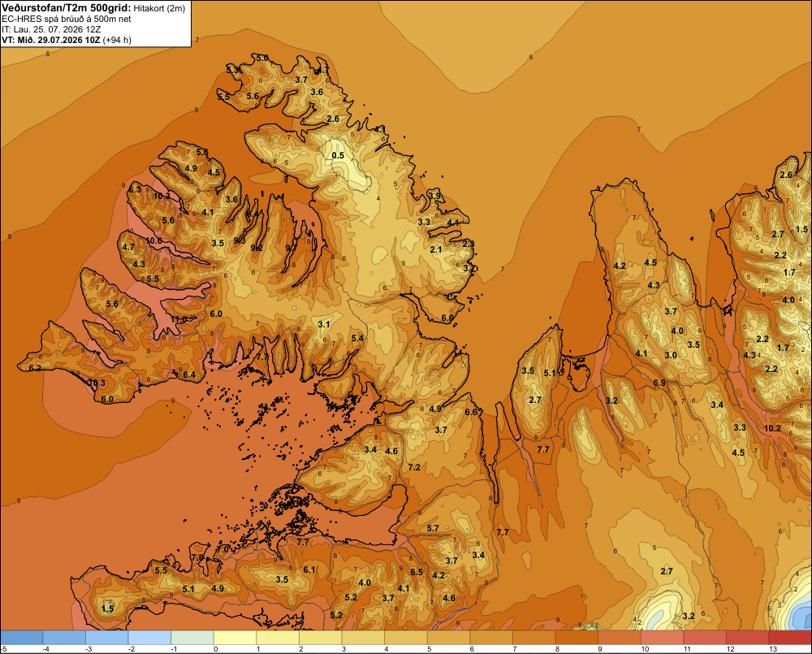This screenshot has width=812, height=654.
Task: Click the 3.9 temperature label
Action: 435,196
